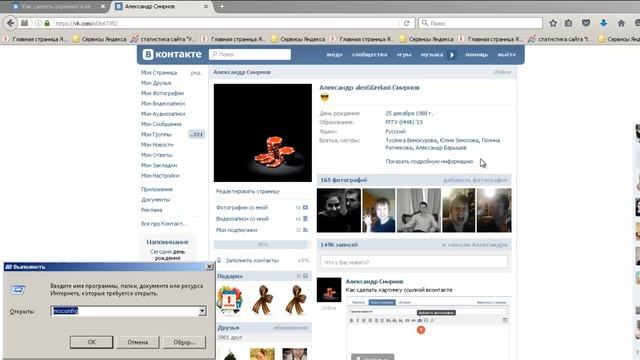640x360 pixels.
Task: Open Мои Фотографии in the left menu
Action: pos(162,93)
